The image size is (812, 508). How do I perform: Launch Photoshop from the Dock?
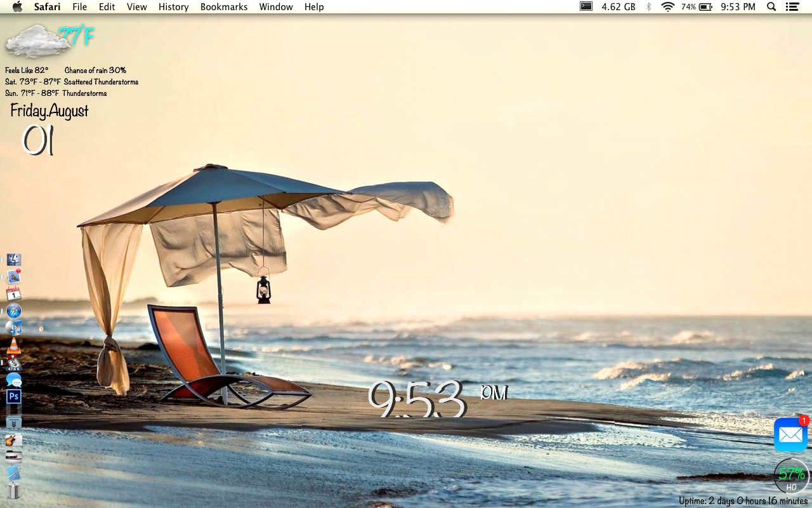(14, 397)
